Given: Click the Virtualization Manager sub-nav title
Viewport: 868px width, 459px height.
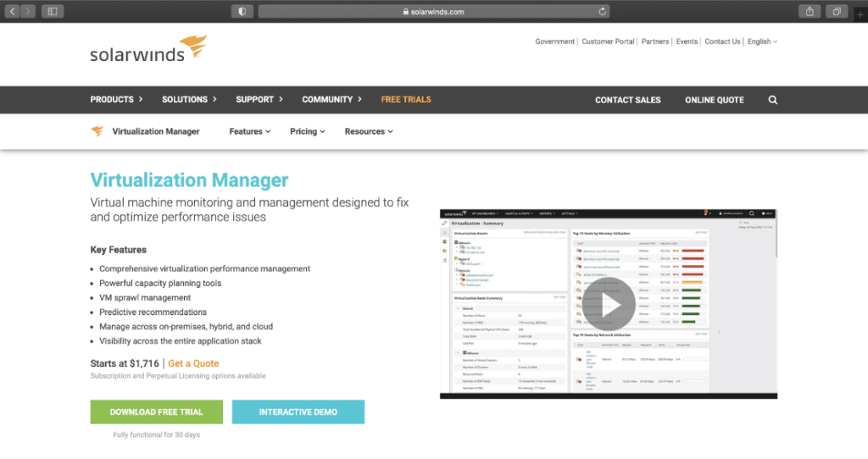Looking at the screenshot, I should coord(156,131).
